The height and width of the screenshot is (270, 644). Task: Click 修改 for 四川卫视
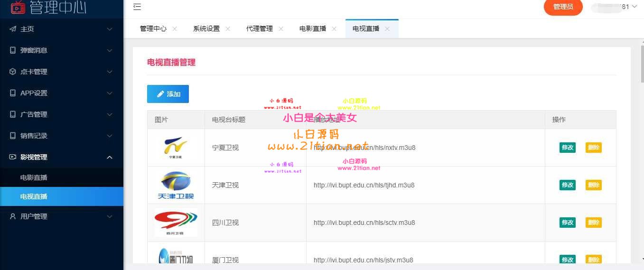click(x=568, y=222)
